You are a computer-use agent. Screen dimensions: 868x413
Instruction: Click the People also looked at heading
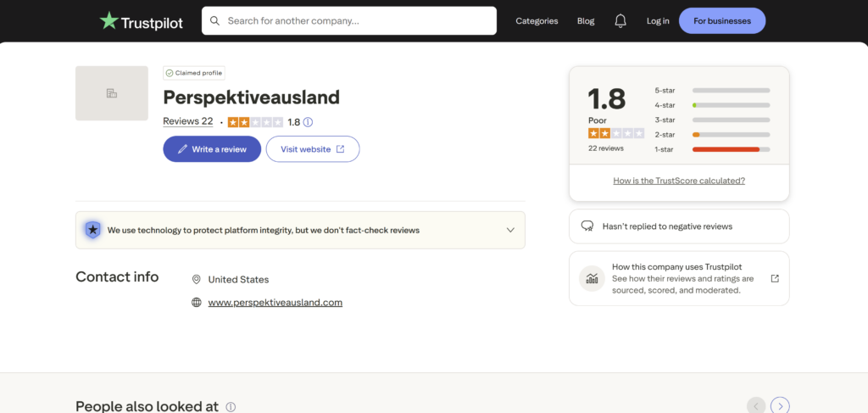point(147,406)
